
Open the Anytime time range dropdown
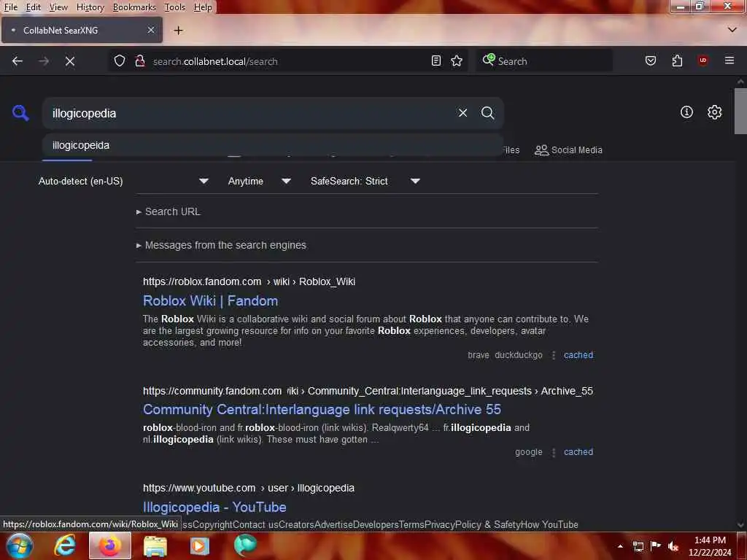(260, 181)
